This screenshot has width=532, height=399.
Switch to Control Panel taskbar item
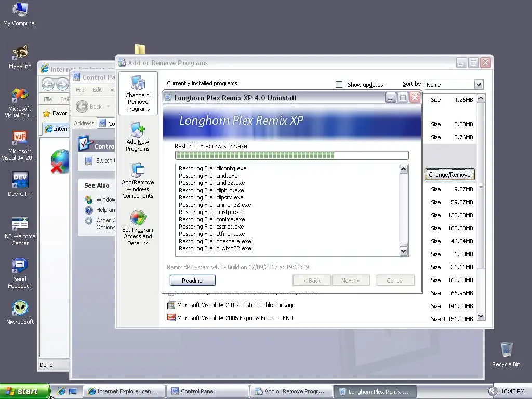point(208,391)
